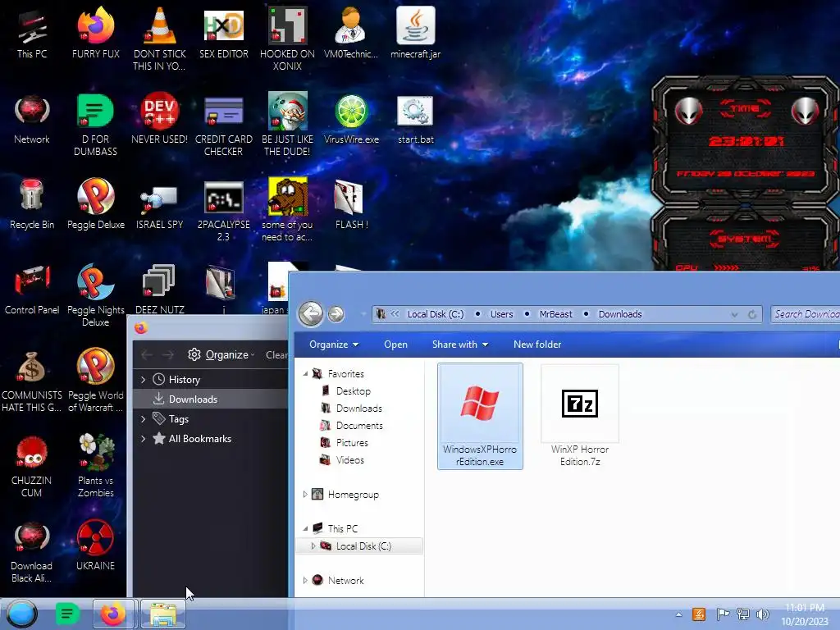
Task: Open the Organize menu in Firefox Library
Action: 221,354
